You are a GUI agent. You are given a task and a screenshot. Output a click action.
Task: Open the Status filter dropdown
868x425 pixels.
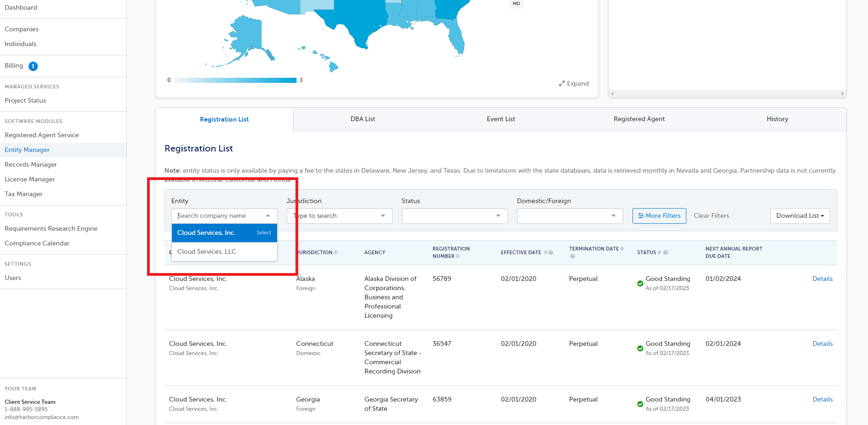tap(455, 216)
